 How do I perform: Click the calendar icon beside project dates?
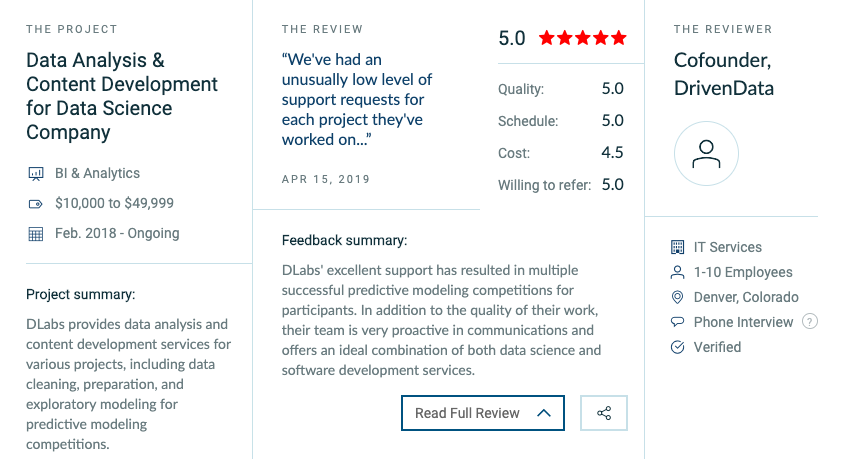click(36, 234)
